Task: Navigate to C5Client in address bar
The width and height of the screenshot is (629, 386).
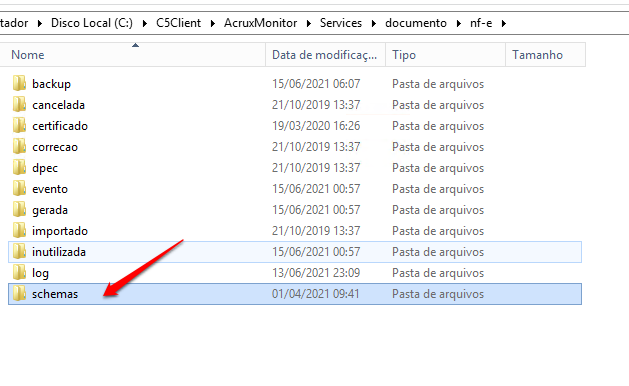Action: pyautogui.click(x=179, y=23)
